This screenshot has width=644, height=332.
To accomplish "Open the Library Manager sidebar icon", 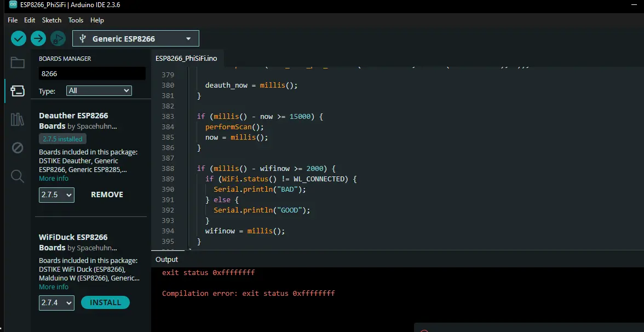I will (18, 119).
